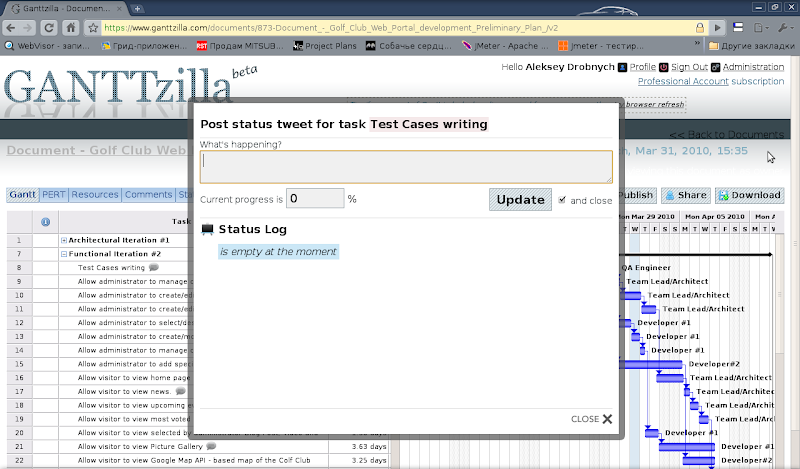Viewport: 800px width, 469px height.
Task: Toggle the 'and close' checkbox
Action: 562,200
